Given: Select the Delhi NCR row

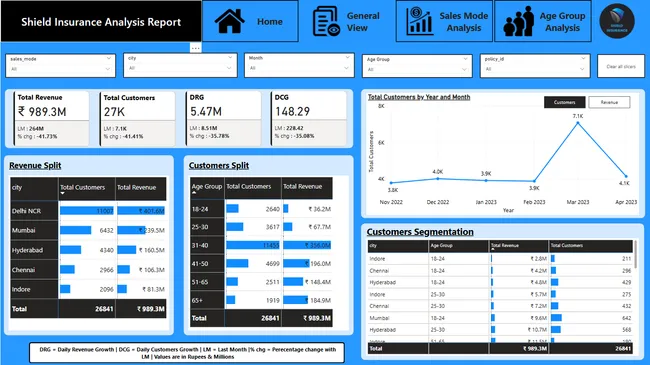Looking at the screenshot, I should (88, 211).
